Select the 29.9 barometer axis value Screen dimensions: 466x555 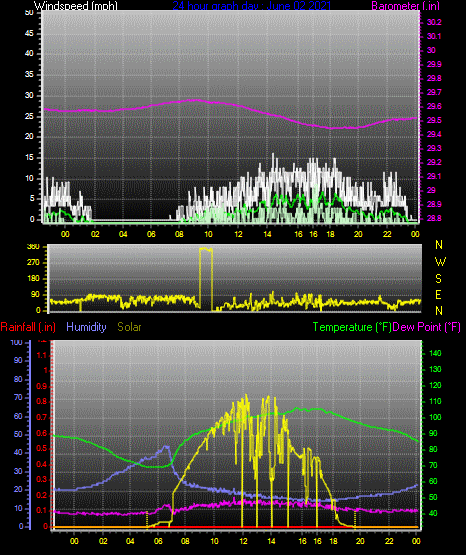(434, 64)
